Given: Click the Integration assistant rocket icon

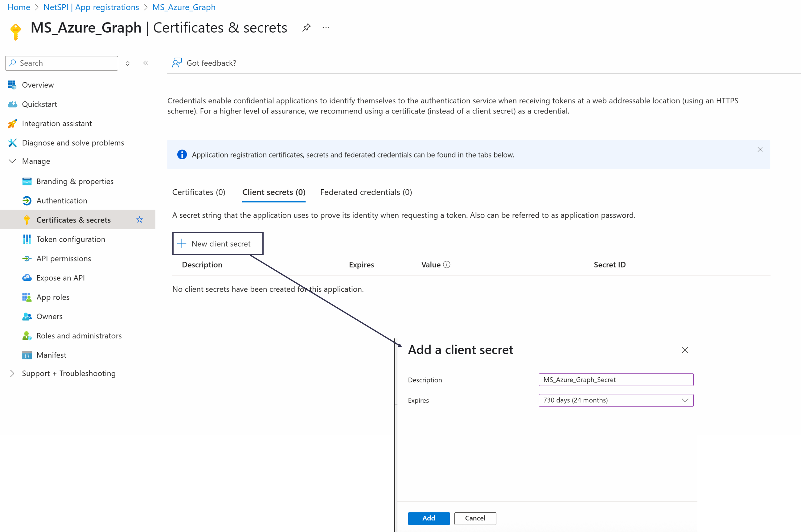Looking at the screenshot, I should (x=12, y=124).
